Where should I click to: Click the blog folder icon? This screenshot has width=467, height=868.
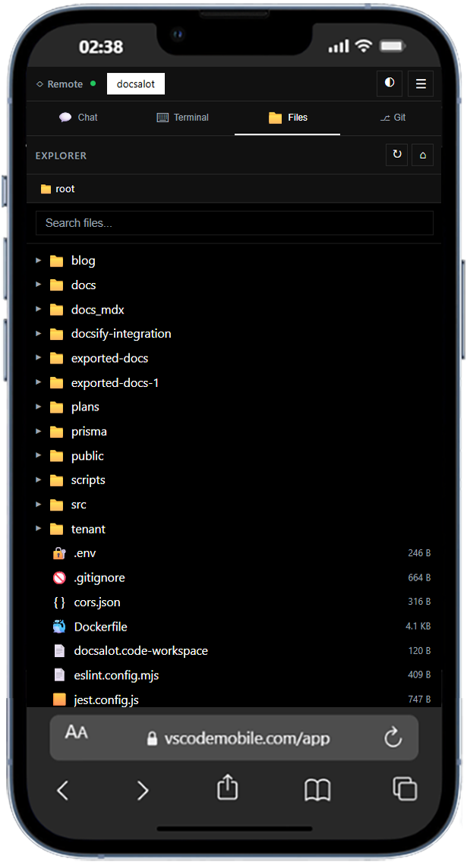56,261
